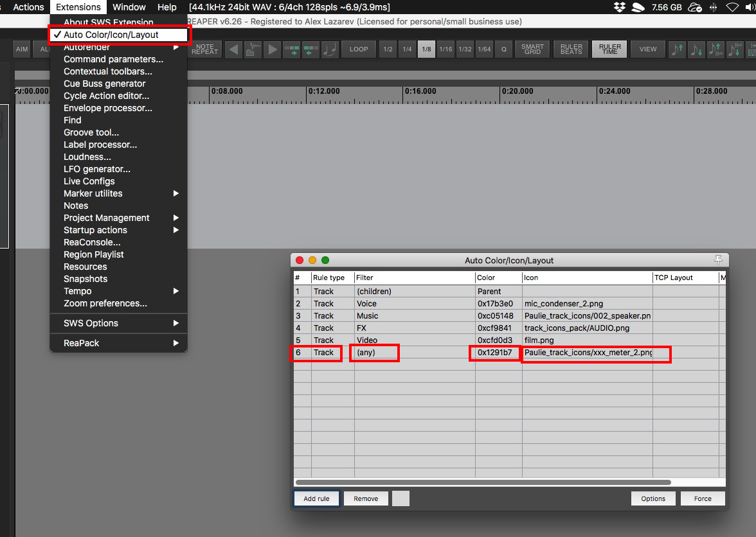Click the envelope draw pencil toolbar icon
The width and height of the screenshot is (756, 537).
(253, 49)
